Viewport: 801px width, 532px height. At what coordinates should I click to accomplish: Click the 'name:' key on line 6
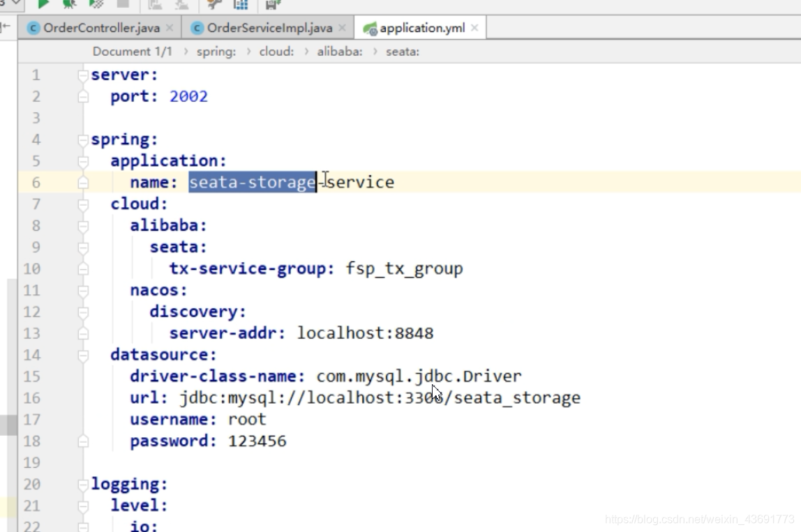[154, 182]
